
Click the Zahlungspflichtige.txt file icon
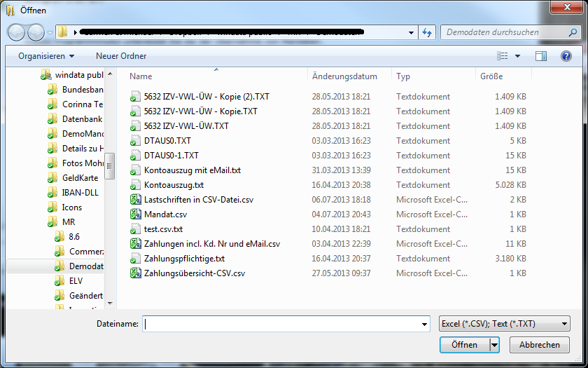coord(135,259)
